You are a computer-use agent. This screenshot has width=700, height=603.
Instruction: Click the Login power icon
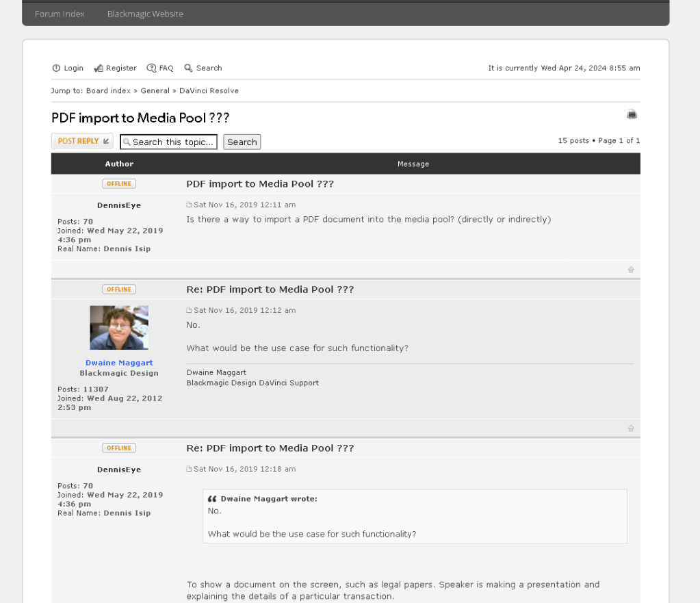(x=56, y=68)
